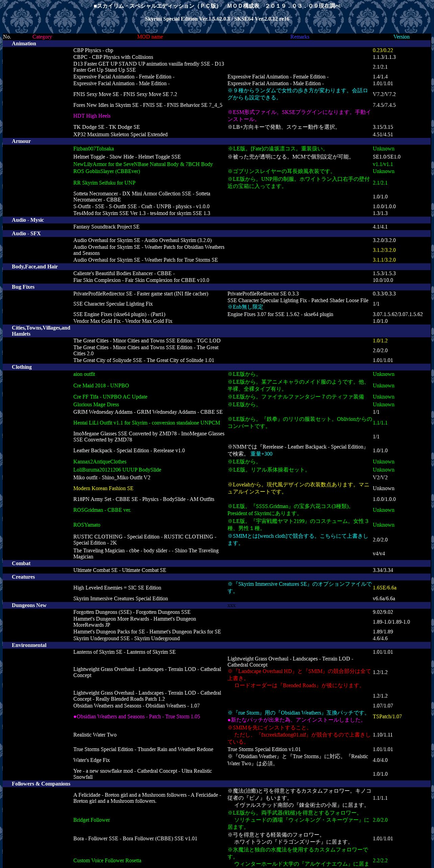Select 'aion outfit' green entry
The image size is (434, 868).
click(x=84, y=374)
